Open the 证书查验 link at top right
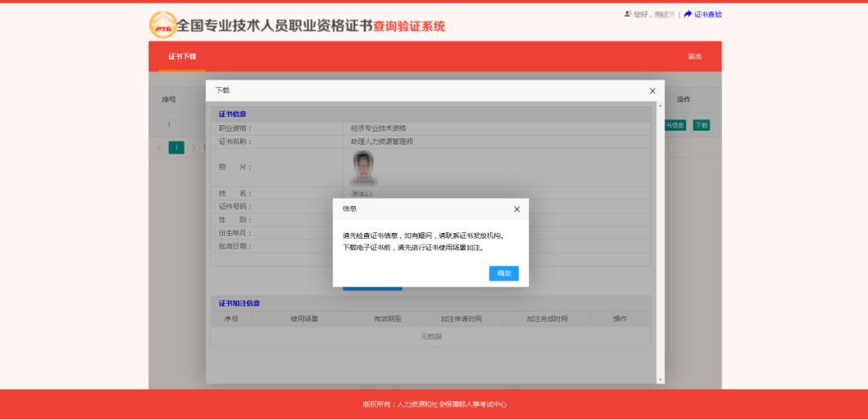The image size is (868, 419). pyautogui.click(x=707, y=14)
